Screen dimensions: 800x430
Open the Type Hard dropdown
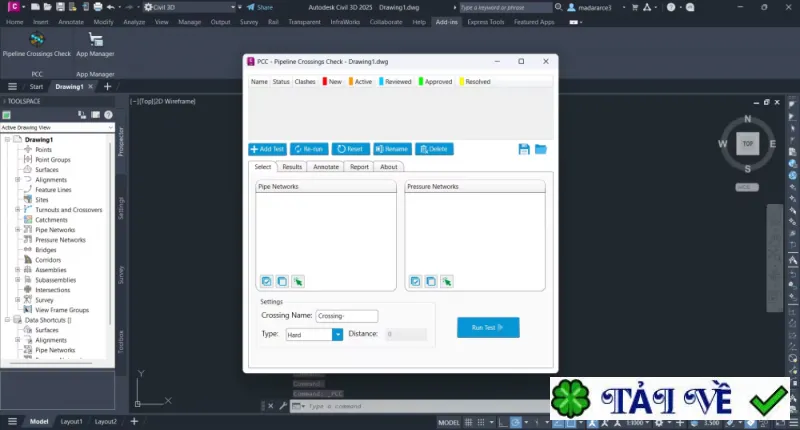pos(337,335)
